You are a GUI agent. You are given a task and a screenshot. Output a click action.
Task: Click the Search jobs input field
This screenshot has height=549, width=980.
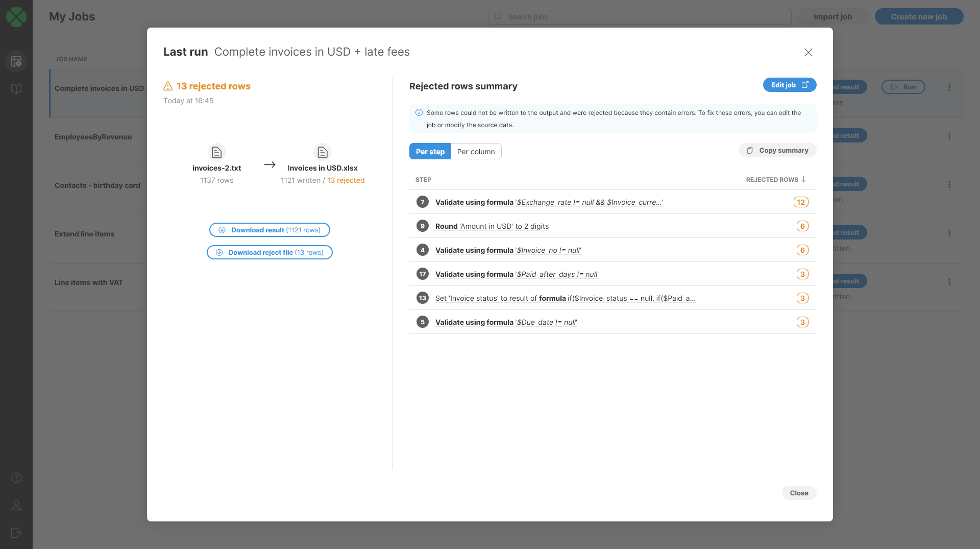pos(640,16)
